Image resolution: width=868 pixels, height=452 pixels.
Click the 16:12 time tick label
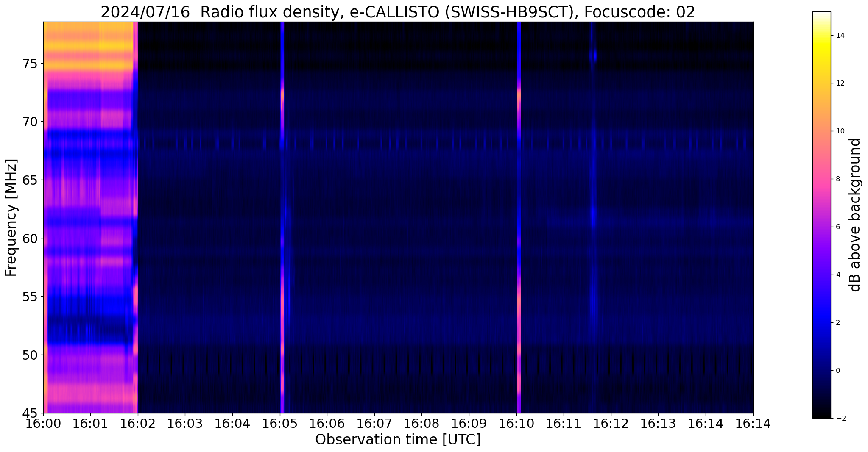pyautogui.click(x=611, y=423)
